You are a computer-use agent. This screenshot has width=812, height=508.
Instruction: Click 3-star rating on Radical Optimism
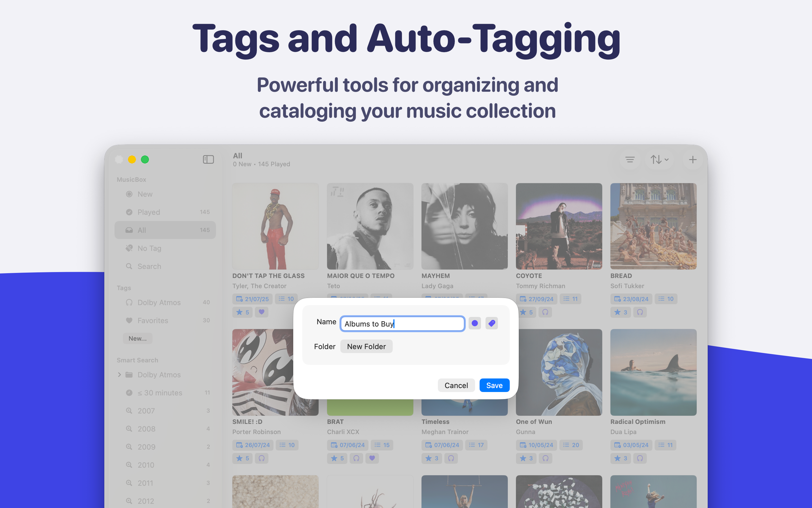[x=620, y=458]
